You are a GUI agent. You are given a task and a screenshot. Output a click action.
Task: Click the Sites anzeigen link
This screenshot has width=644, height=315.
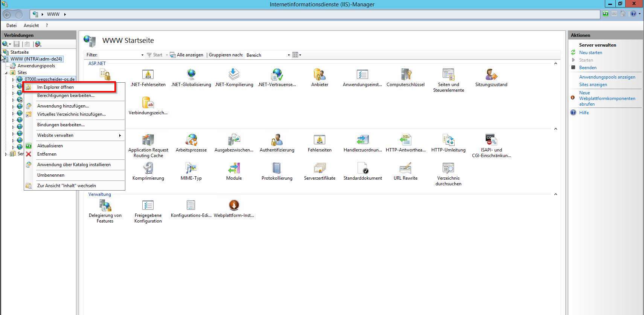(593, 85)
